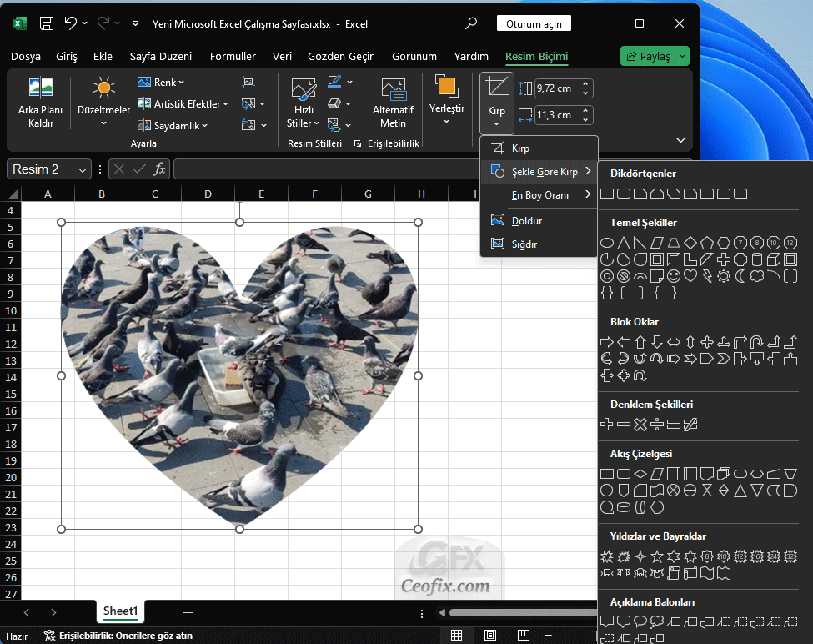The image size is (813, 644).
Task: Expand the Yerleştir dropdown
Action: pos(446,101)
